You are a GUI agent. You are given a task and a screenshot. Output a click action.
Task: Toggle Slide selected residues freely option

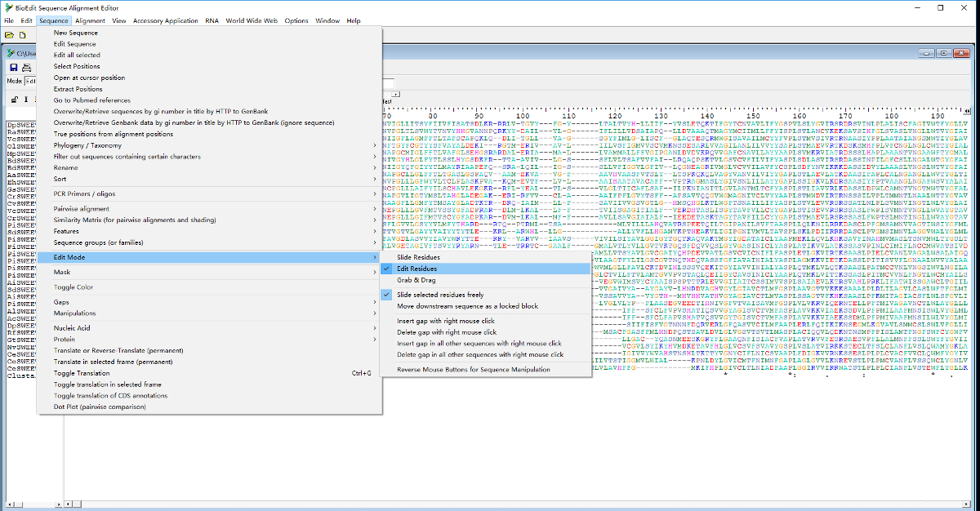tap(439, 295)
